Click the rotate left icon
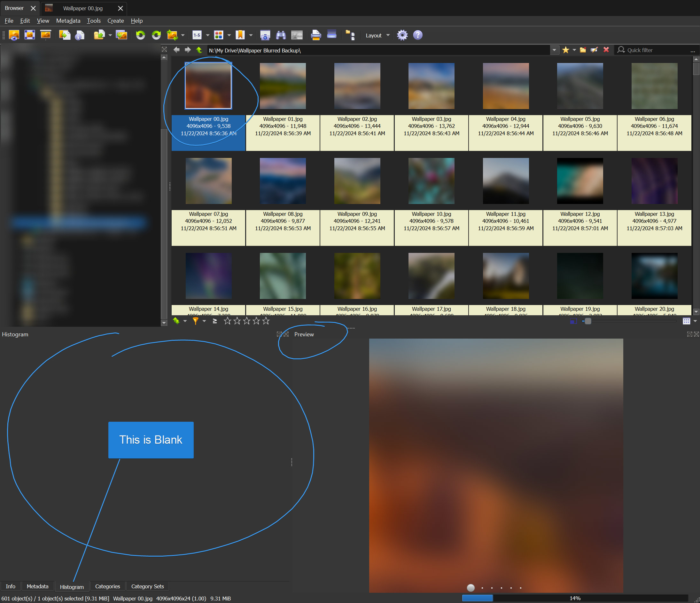Image resolution: width=700 pixels, height=603 pixels. [140, 35]
